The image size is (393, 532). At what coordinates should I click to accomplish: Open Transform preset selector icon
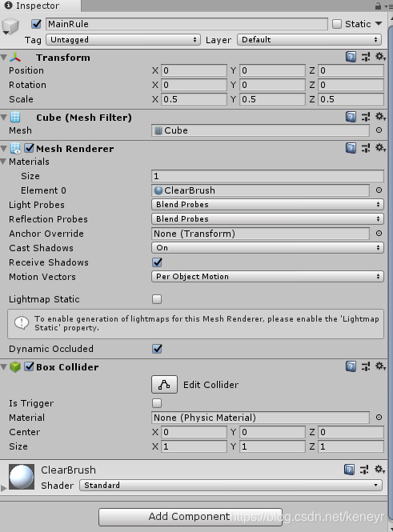(x=366, y=57)
